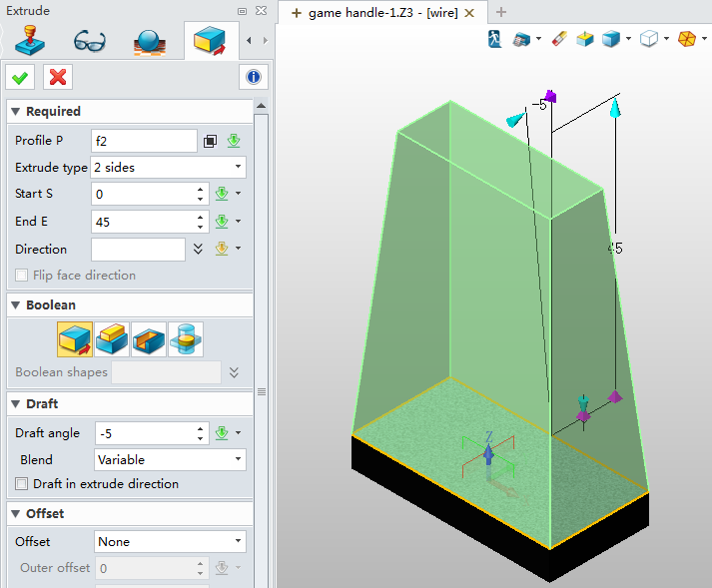
Task: Click the blue shaded cube display icon
Action: (611, 39)
